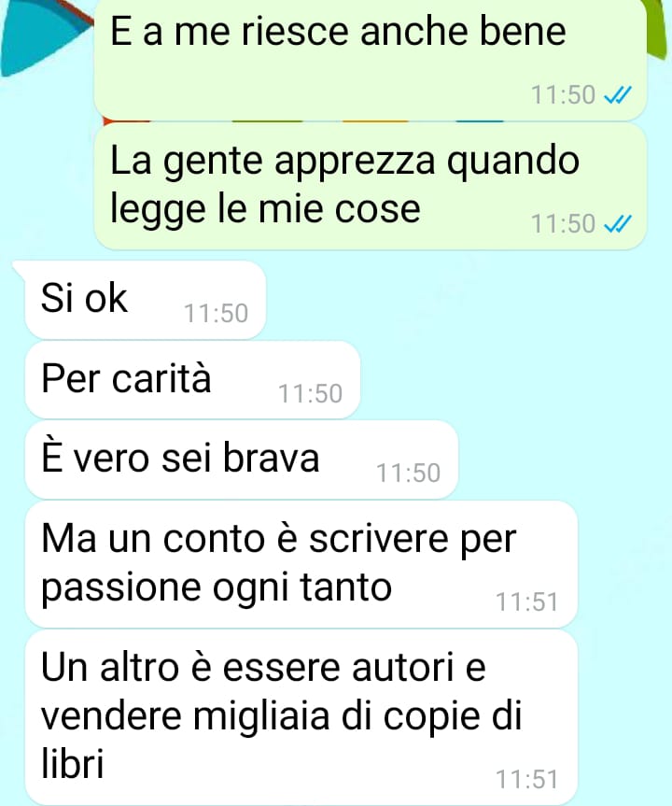
Task: Select 'La gente apprezza quando legge' message bubble
Action: pyautogui.click(x=370, y=187)
